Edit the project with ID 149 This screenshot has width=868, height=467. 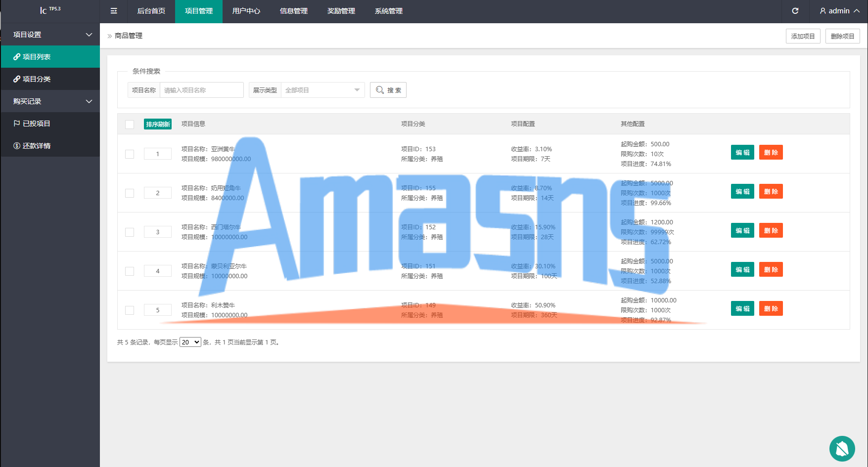click(742, 308)
